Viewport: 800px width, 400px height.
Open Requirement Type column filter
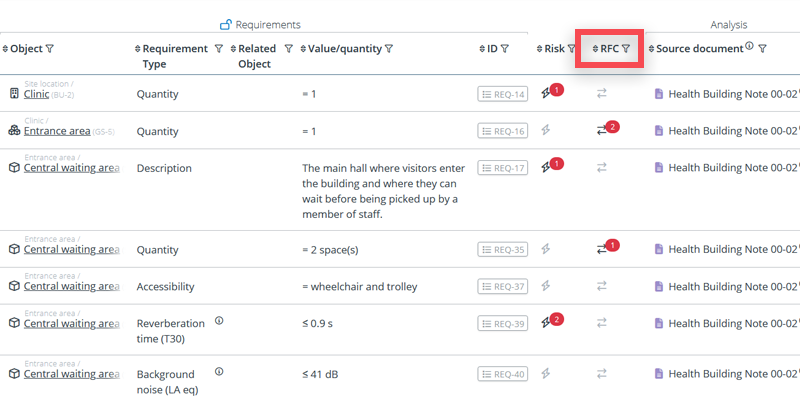click(x=218, y=48)
